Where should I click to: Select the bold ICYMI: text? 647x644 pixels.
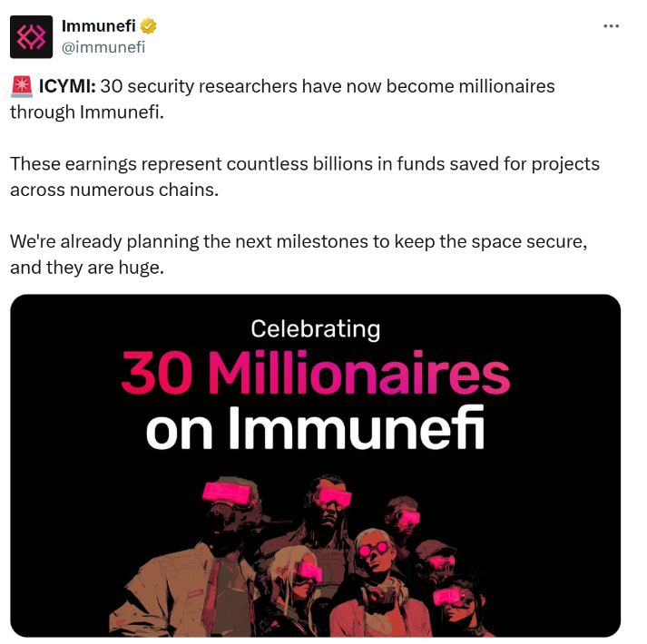67,86
